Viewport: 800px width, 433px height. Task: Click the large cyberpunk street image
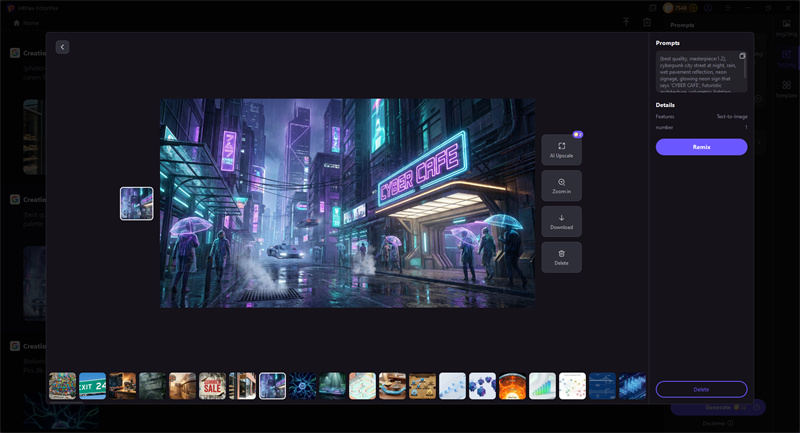coord(348,203)
